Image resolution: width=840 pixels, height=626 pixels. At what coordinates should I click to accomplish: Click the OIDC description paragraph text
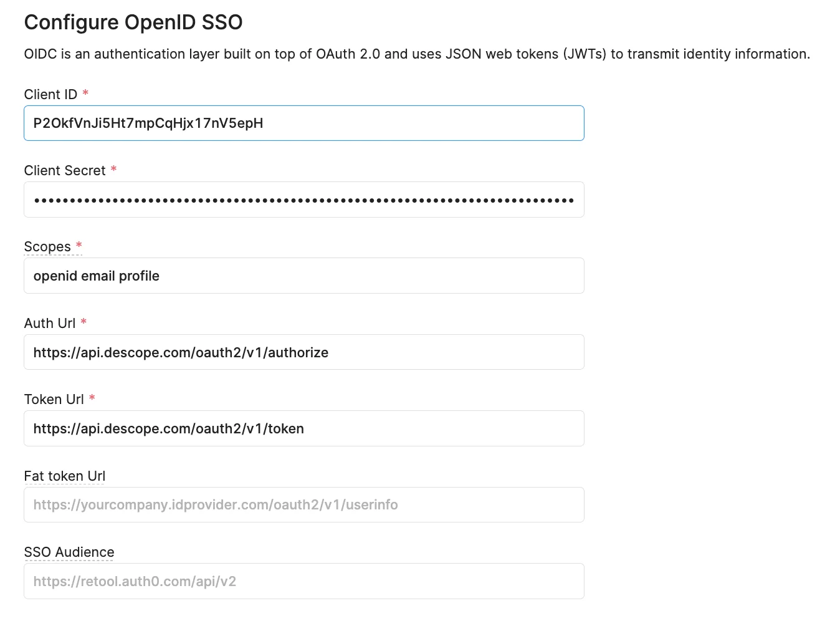tap(417, 54)
